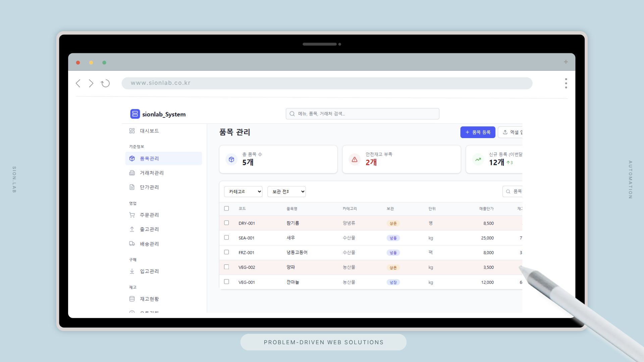Click the new tab plus icon
The width and height of the screenshot is (644, 362).
click(x=566, y=62)
